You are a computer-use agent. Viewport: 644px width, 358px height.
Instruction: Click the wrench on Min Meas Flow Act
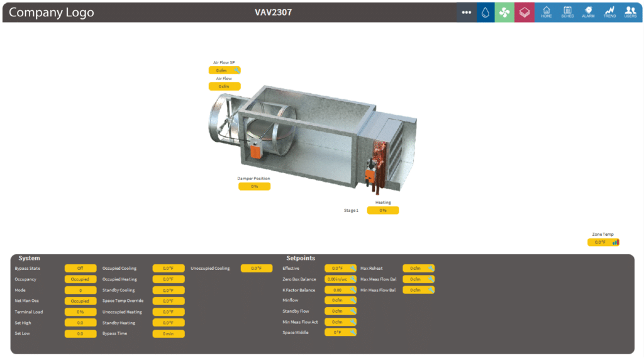pyautogui.click(x=352, y=322)
